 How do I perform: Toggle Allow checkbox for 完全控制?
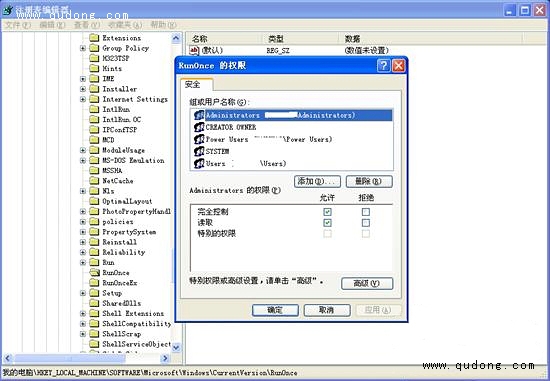coord(327,212)
